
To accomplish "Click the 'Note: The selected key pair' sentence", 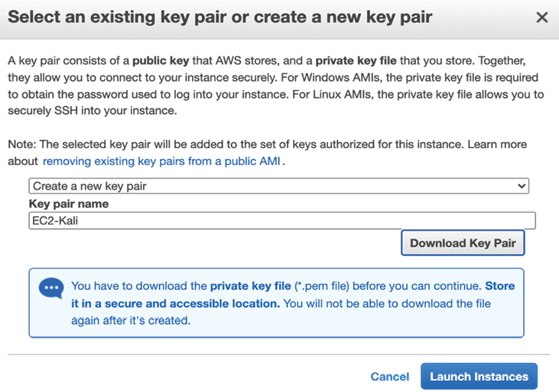I will click(x=268, y=144).
